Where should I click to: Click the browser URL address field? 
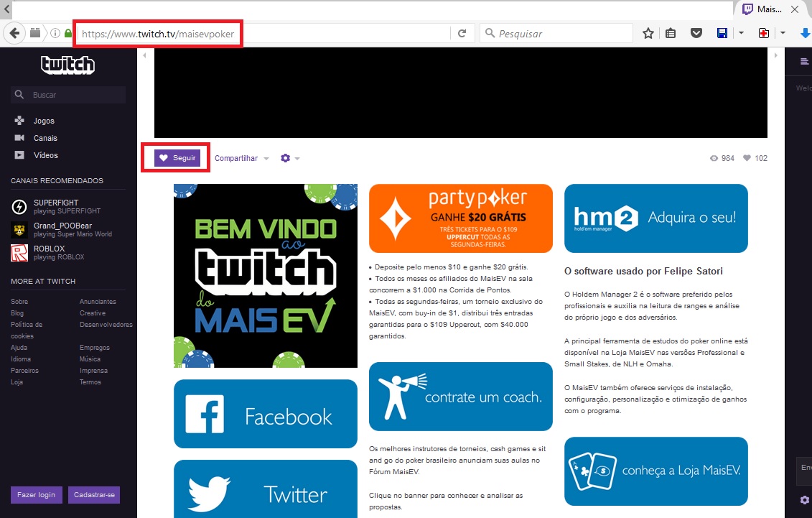[x=264, y=34]
